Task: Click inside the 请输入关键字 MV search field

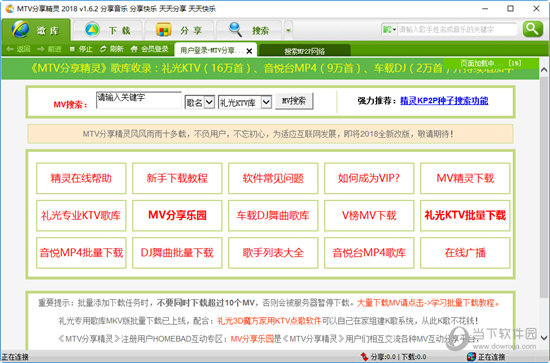Action: tap(139, 100)
